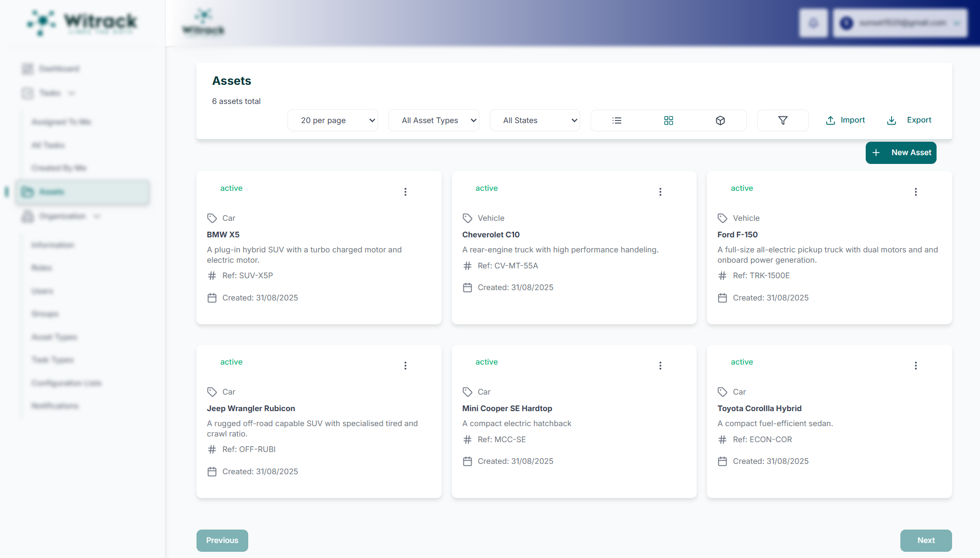Click the New Asset button

[900, 153]
